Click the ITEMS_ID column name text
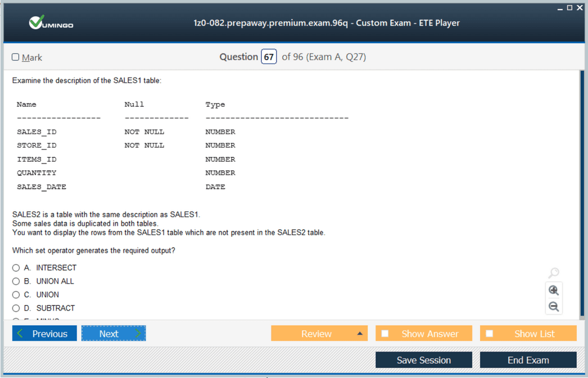This screenshot has height=378, width=588. pyautogui.click(x=37, y=159)
